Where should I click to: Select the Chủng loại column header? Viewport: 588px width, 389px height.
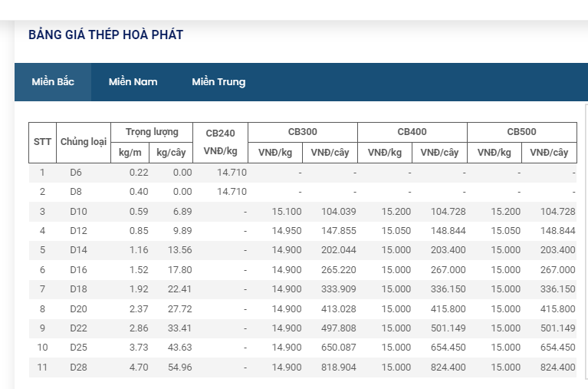(x=83, y=142)
